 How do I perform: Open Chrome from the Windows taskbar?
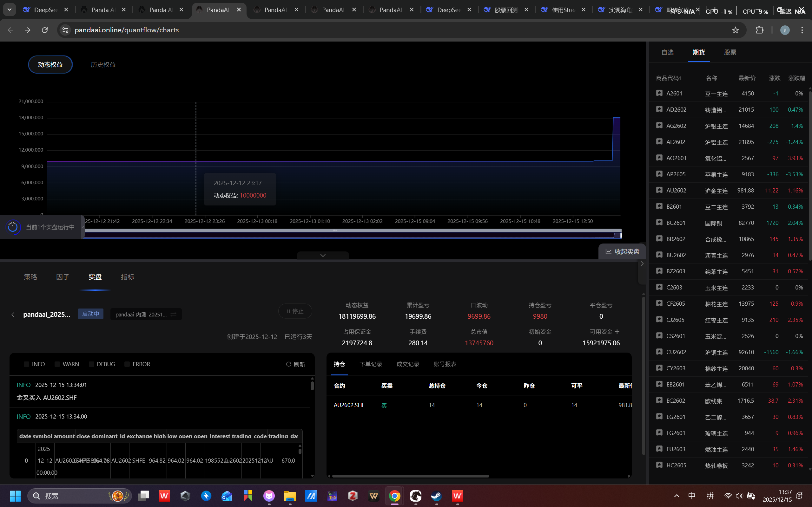coord(395,496)
